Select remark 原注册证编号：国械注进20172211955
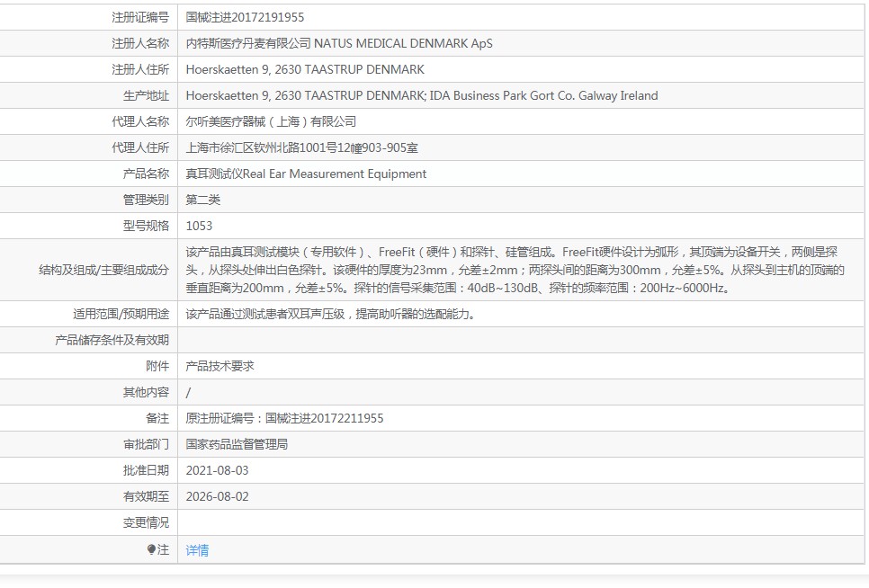Screen dimensions: 869x588 coord(284,418)
